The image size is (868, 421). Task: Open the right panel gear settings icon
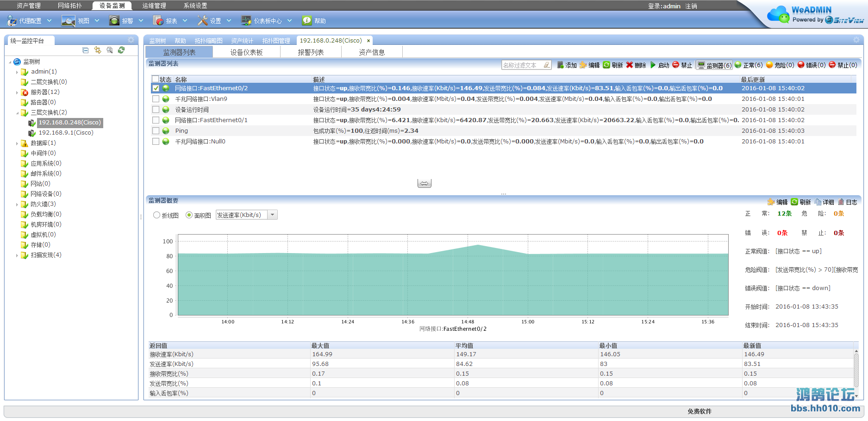pos(856,40)
